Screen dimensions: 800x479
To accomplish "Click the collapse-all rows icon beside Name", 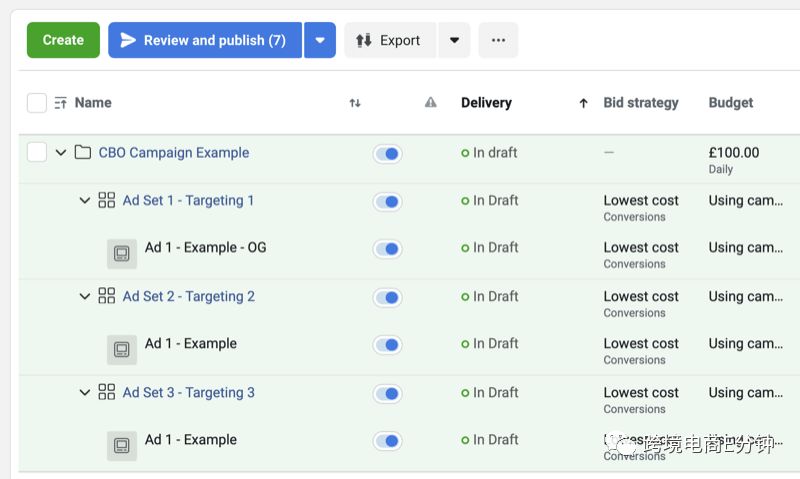I will pos(61,103).
